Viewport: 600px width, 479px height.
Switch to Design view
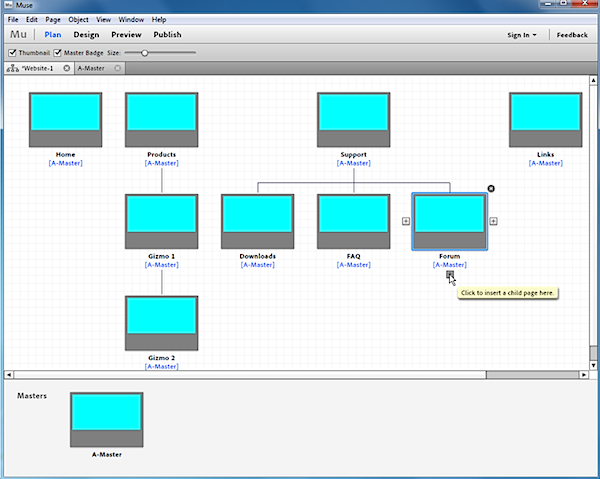[x=86, y=35]
